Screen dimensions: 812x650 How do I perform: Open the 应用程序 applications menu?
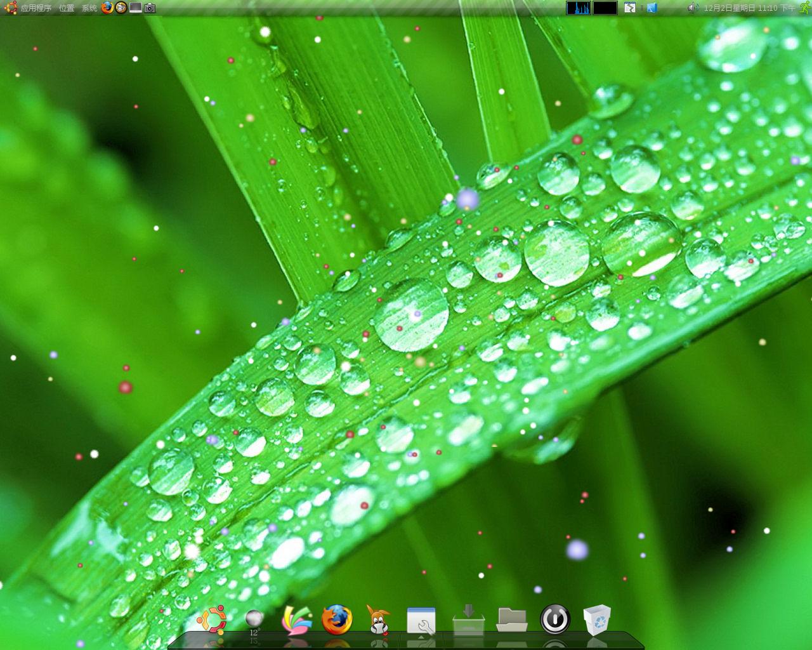(x=36, y=8)
